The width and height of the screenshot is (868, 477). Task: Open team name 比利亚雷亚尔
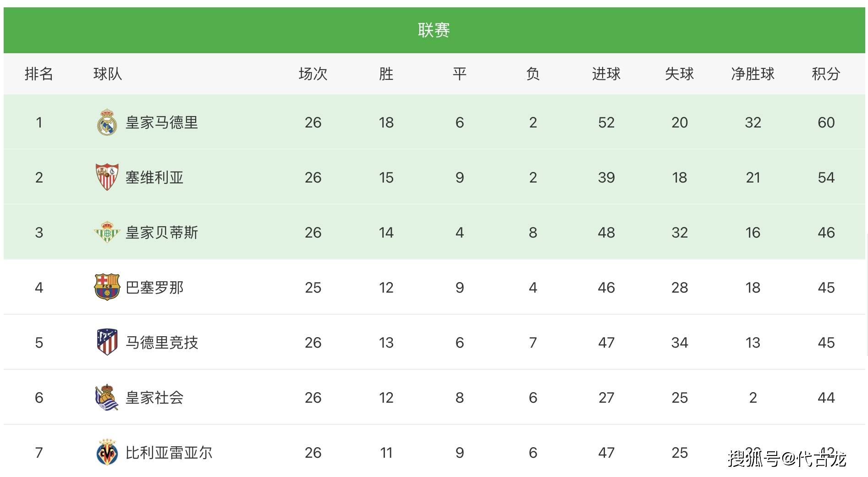coord(169,453)
